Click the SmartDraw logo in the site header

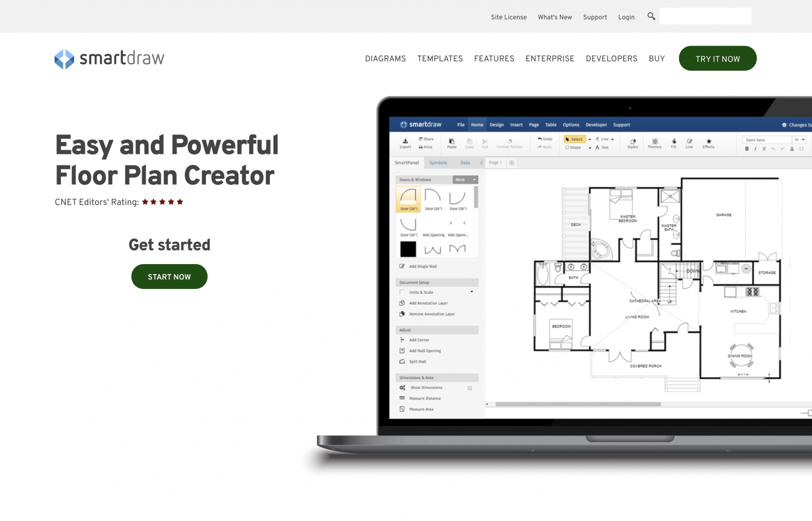(x=110, y=59)
